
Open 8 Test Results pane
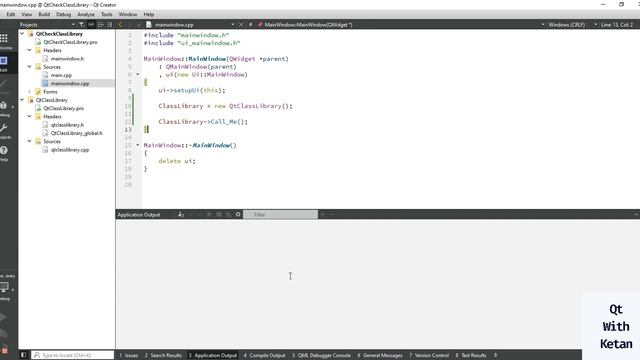coord(471,355)
